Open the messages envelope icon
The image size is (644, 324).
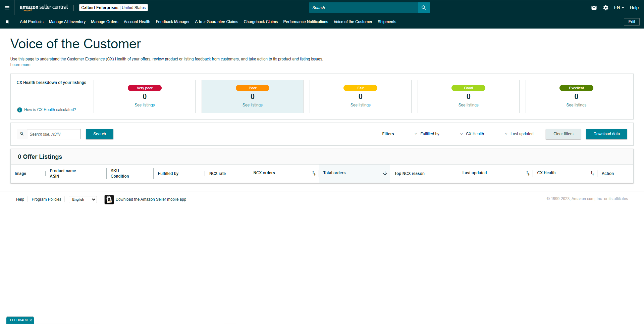[594, 7]
